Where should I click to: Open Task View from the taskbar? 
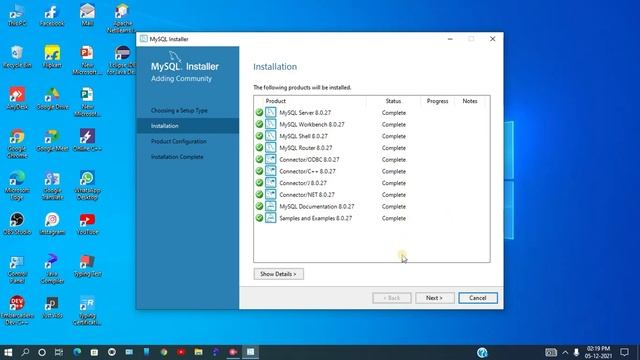(59, 352)
